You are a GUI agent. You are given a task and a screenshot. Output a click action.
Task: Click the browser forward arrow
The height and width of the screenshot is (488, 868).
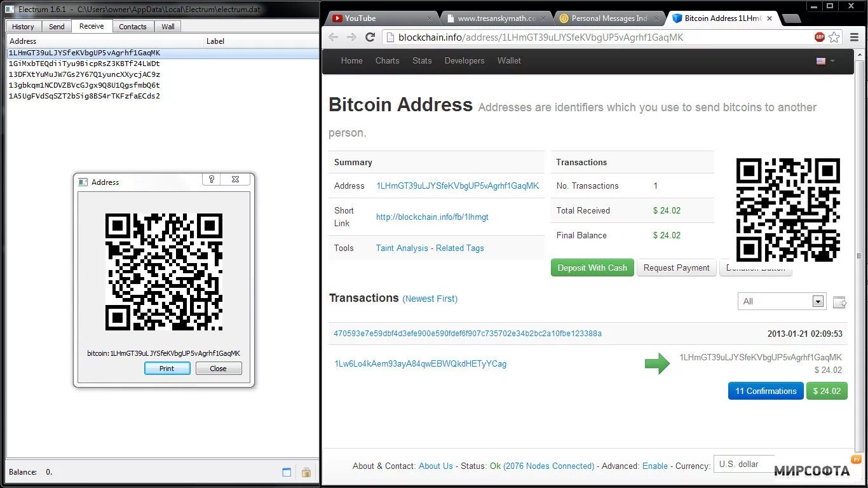(x=351, y=37)
